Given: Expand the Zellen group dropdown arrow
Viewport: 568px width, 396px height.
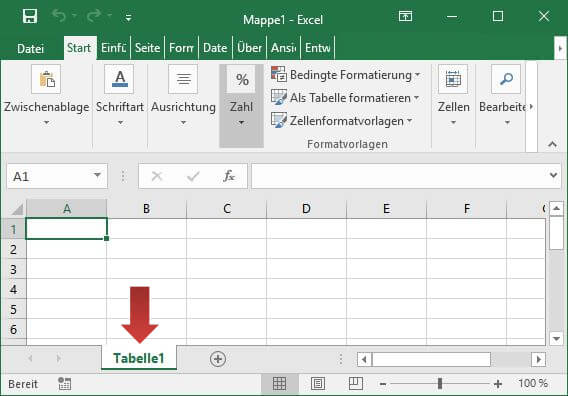Looking at the screenshot, I should (453, 123).
